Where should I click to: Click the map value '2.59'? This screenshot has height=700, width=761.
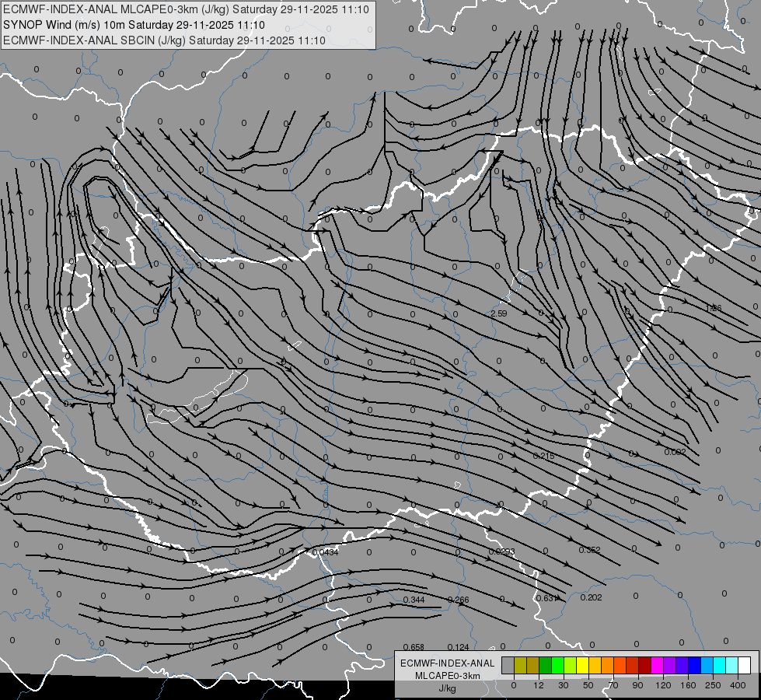pyautogui.click(x=499, y=313)
